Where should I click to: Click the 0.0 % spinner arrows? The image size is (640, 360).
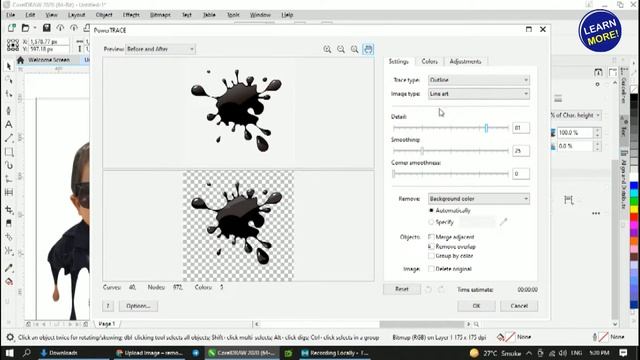(x=597, y=146)
